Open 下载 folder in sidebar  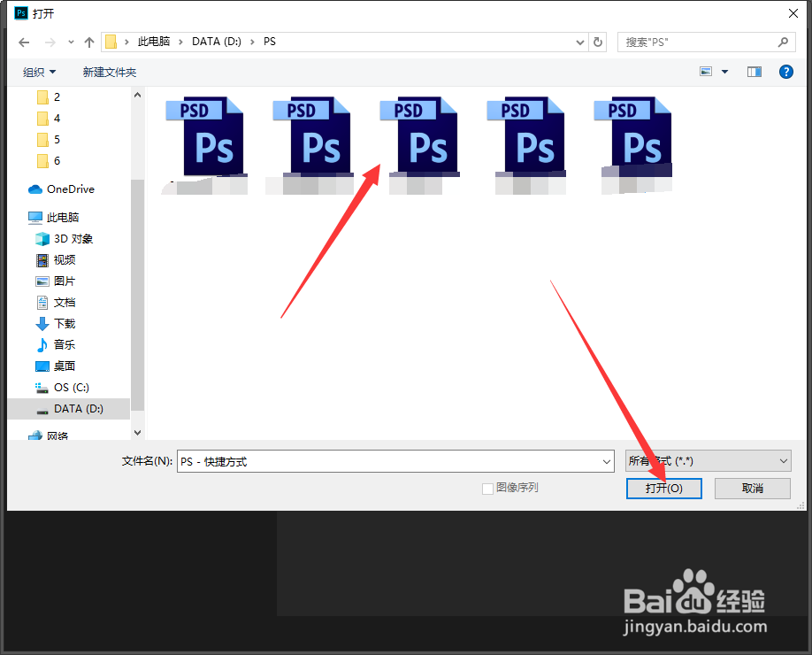click(x=56, y=323)
